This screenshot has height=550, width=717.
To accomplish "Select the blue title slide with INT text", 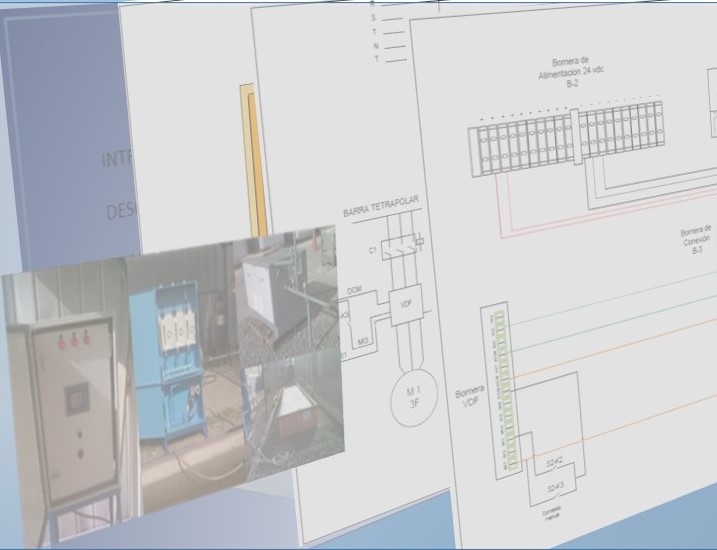I will (x=60, y=150).
